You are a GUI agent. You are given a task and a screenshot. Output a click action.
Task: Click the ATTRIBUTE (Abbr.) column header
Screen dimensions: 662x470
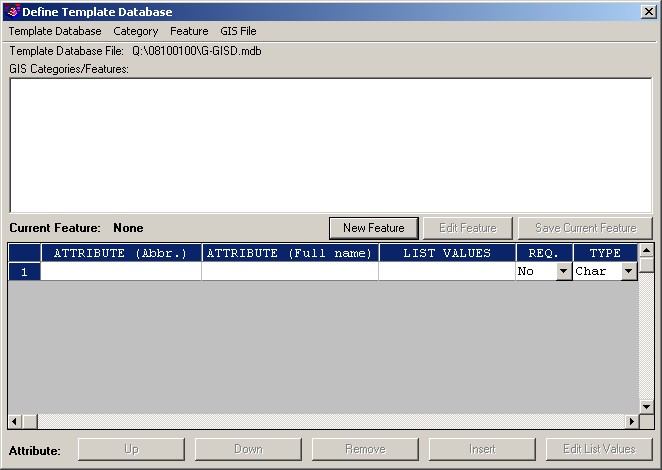pos(121,253)
